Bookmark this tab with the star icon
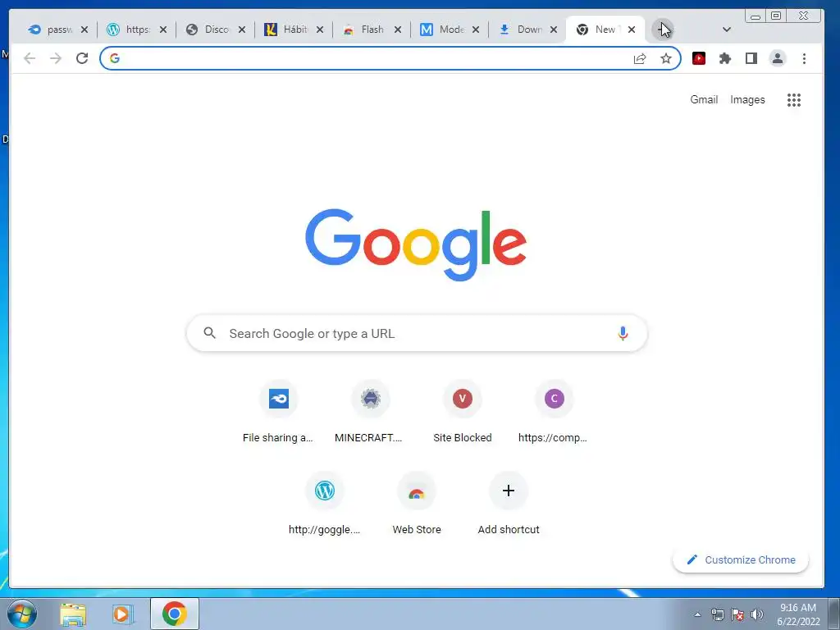The height and width of the screenshot is (630, 840). point(666,58)
